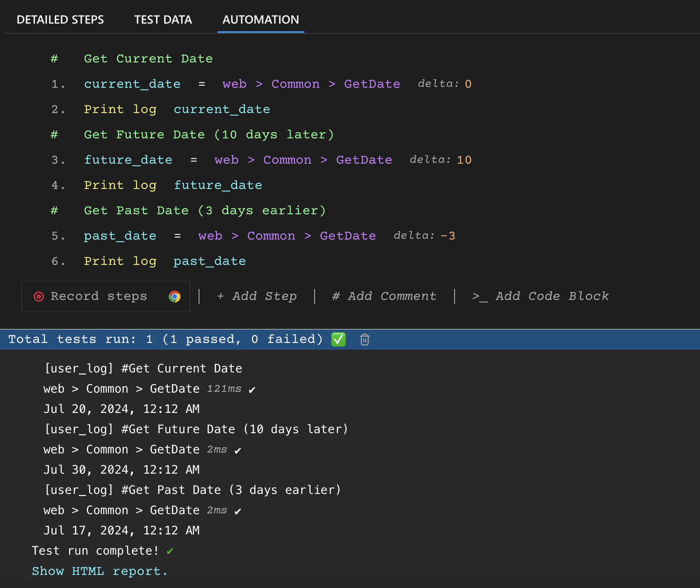
Task: Open the web platform selector in step 5
Action: pyautogui.click(x=210, y=236)
